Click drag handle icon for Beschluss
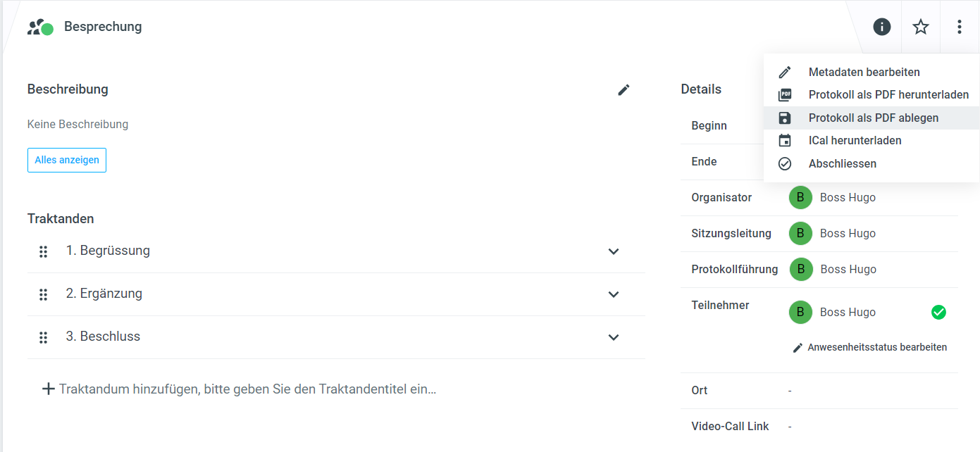Screen dimensions: 980x452 click(43, 337)
